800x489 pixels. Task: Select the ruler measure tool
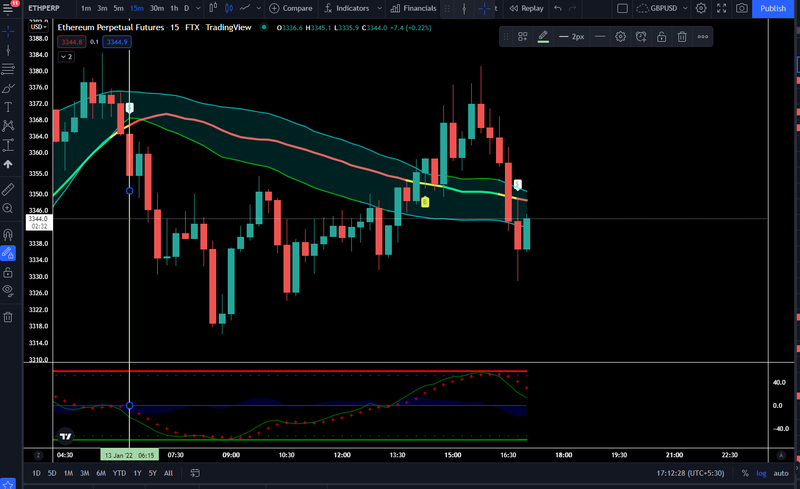[x=8, y=189]
